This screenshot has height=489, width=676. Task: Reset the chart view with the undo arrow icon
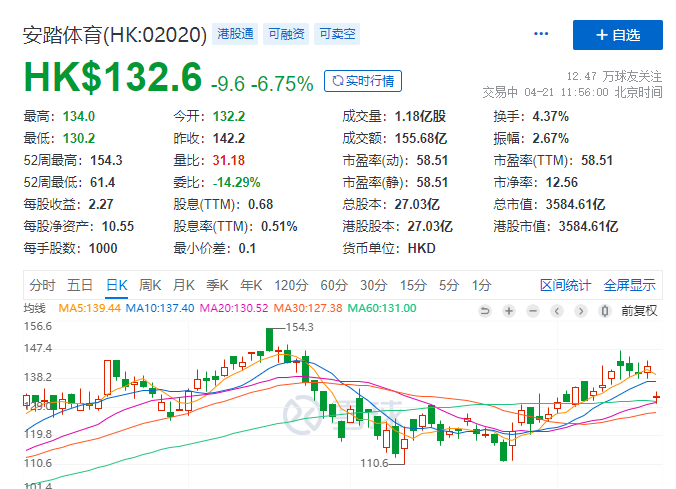coord(485,311)
